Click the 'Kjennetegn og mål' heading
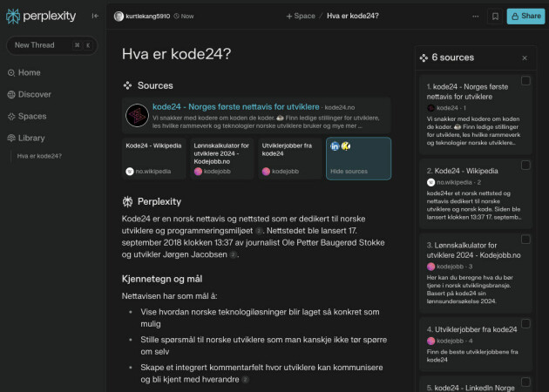 (162, 279)
